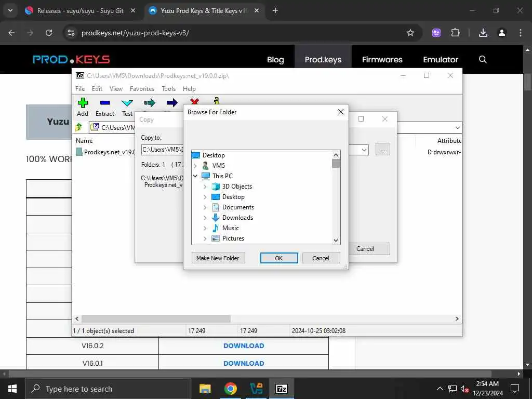The height and width of the screenshot is (399, 532).
Task: Select the Music folder
Action: click(230, 228)
